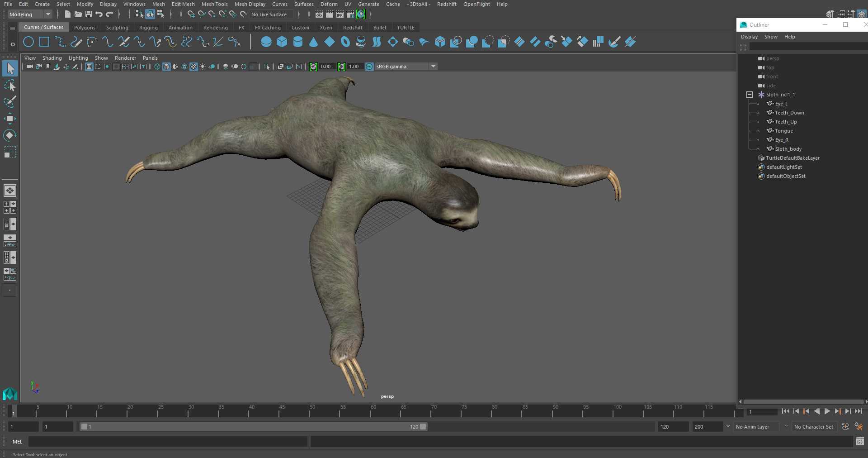The image size is (868, 458).
Task: Activate the Scale tool in the toolbox
Action: click(10, 152)
